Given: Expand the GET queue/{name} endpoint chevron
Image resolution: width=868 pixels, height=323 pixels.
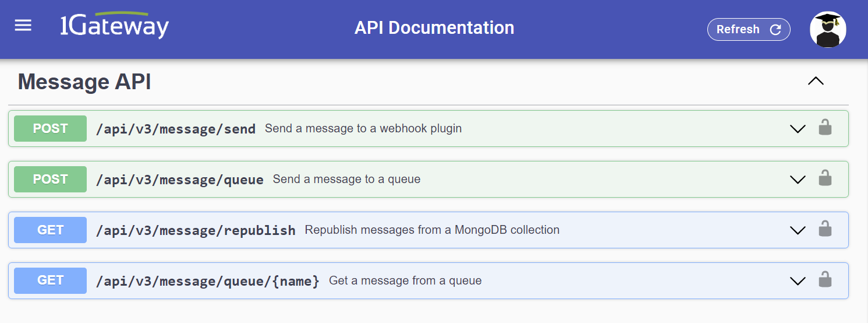Looking at the screenshot, I should coord(797,281).
